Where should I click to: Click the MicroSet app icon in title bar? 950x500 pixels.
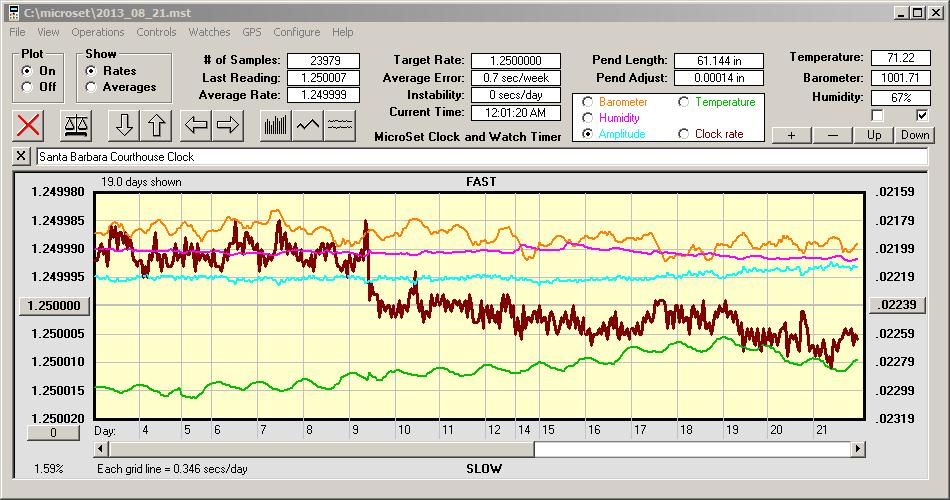click(x=13, y=13)
